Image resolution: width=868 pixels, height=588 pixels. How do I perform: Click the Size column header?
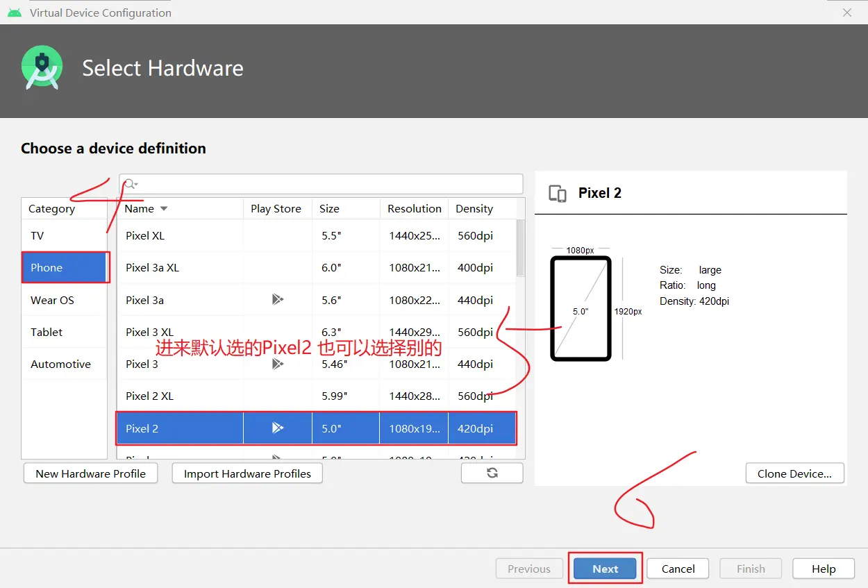point(346,208)
